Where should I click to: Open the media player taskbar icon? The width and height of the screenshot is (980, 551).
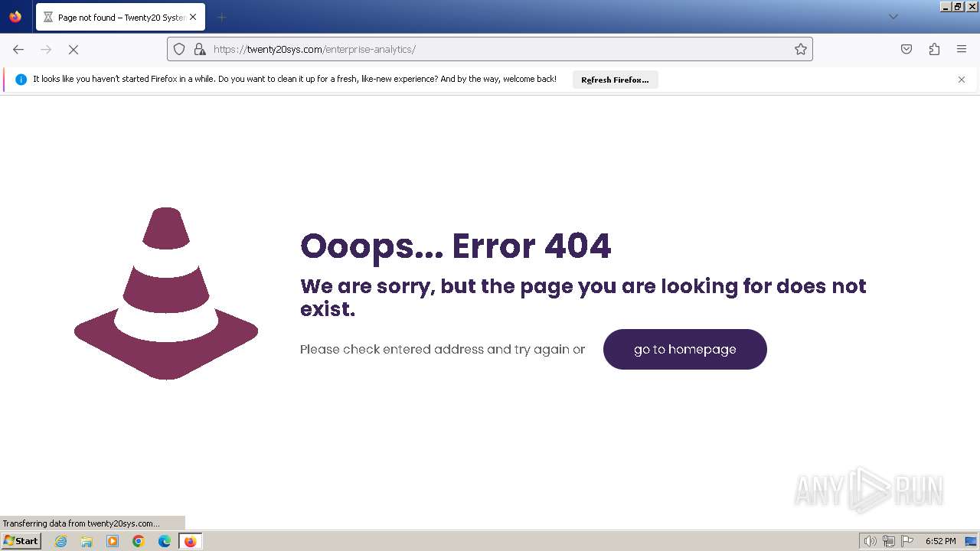(x=113, y=541)
